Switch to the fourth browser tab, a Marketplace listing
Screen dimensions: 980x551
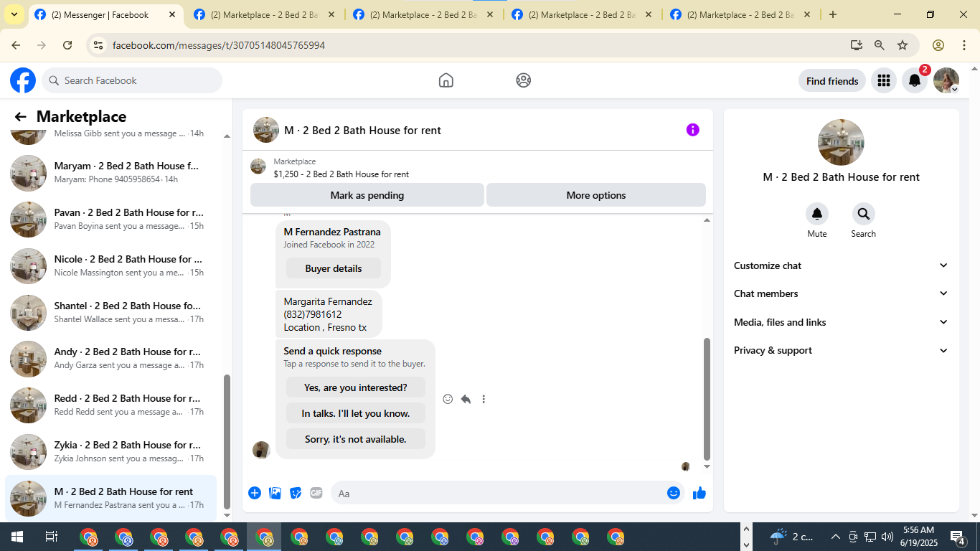(582, 15)
